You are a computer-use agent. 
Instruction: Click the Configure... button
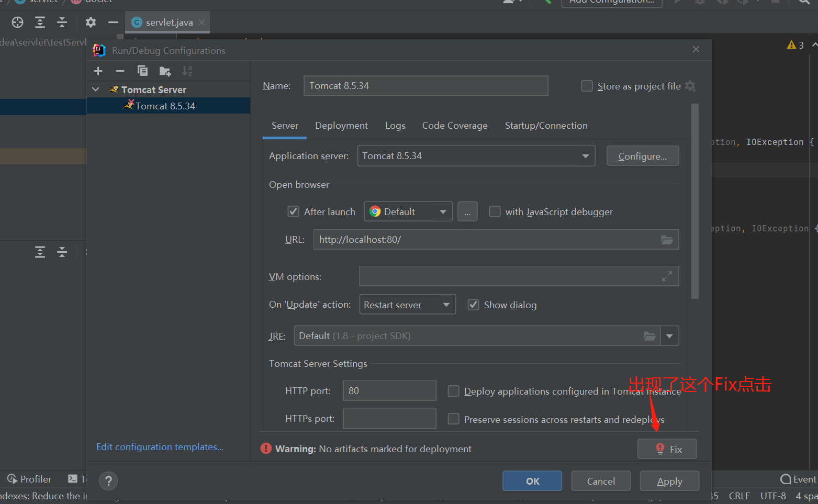point(643,156)
